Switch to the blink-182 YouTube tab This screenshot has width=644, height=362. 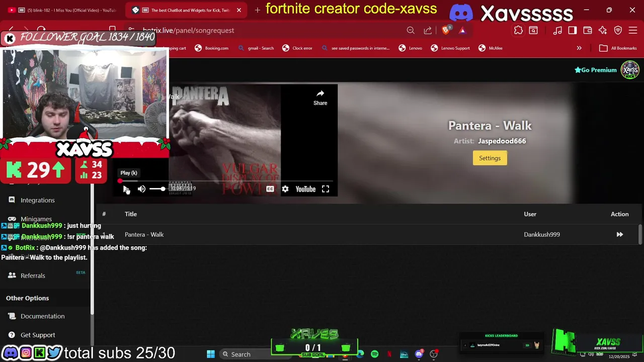[x=63, y=10]
